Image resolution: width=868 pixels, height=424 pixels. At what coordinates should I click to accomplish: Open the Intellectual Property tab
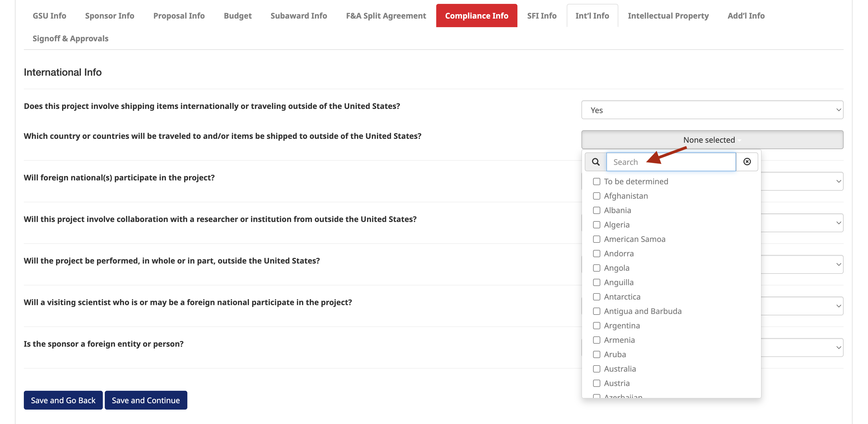668,16
